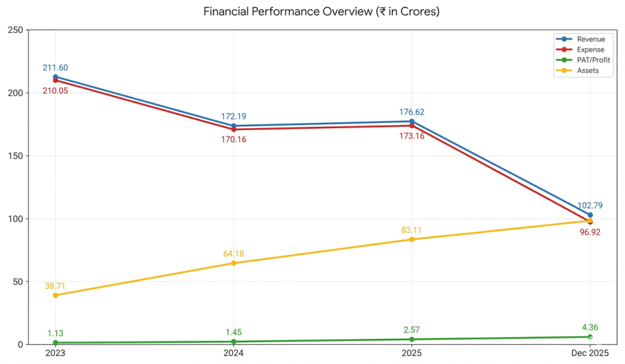Select the 2023 Expense data point 210.05

click(56, 80)
